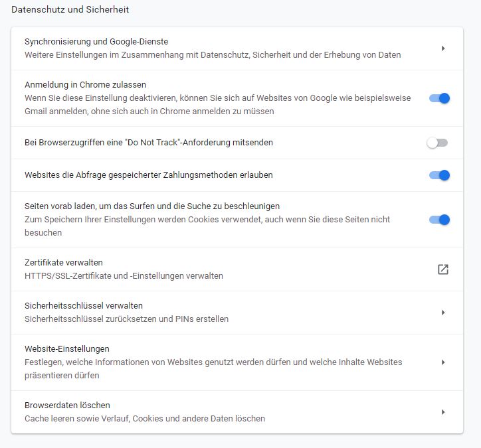Screen dimensions: 481x448
Task: Click Websites die Abfrage gespeicherter Zahlungsmethoden label
Action: coord(149,175)
